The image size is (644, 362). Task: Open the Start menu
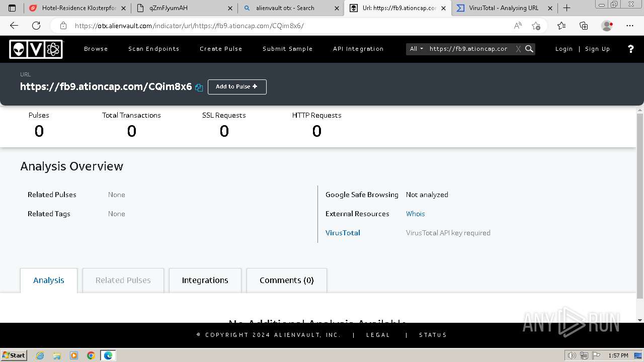click(x=14, y=355)
